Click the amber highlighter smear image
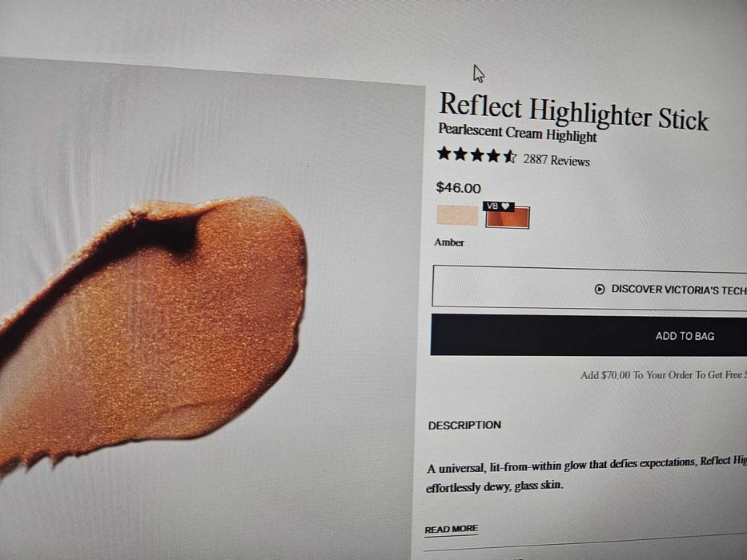The width and height of the screenshot is (747, 560). (x=151, y=329)
